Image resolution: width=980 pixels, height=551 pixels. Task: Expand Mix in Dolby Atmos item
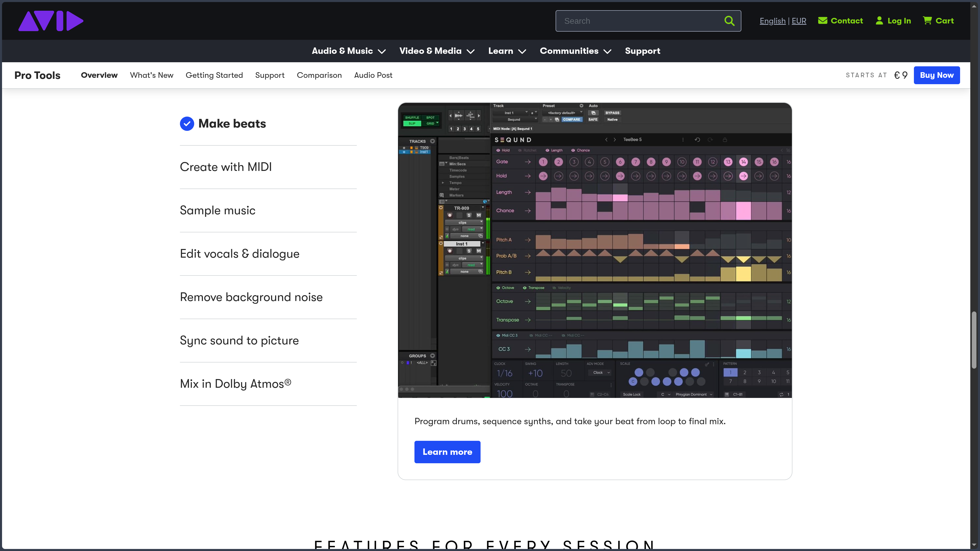[x=268, y=384]
